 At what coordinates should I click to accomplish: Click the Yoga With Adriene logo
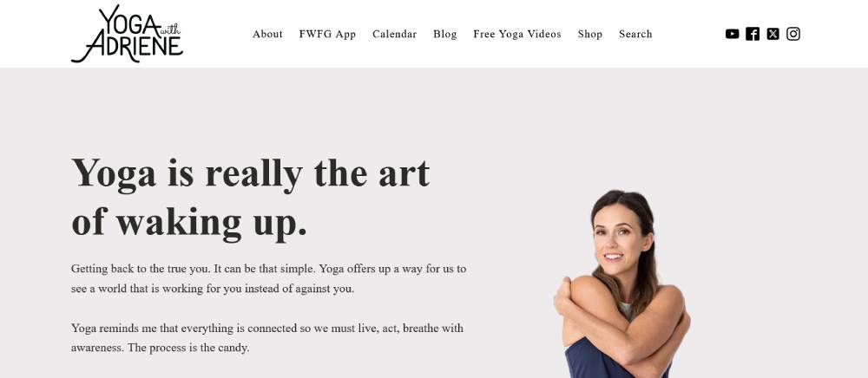tap(127, 34)
